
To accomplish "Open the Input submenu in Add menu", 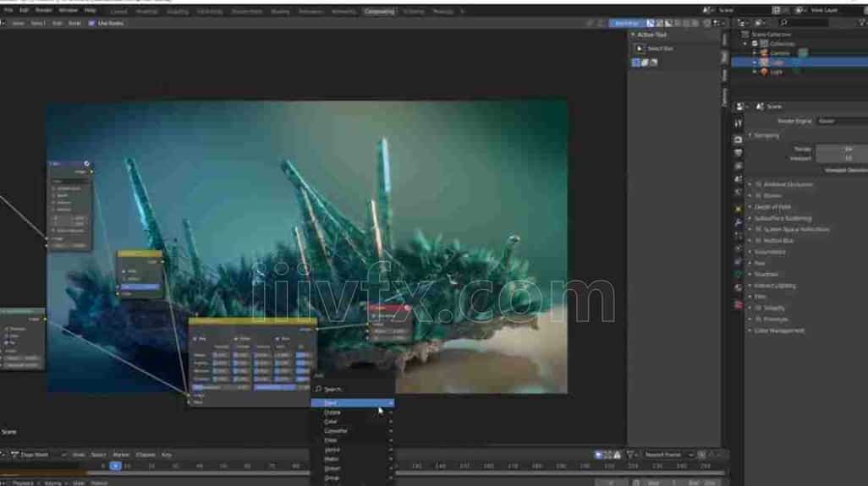I will [352, 403].
